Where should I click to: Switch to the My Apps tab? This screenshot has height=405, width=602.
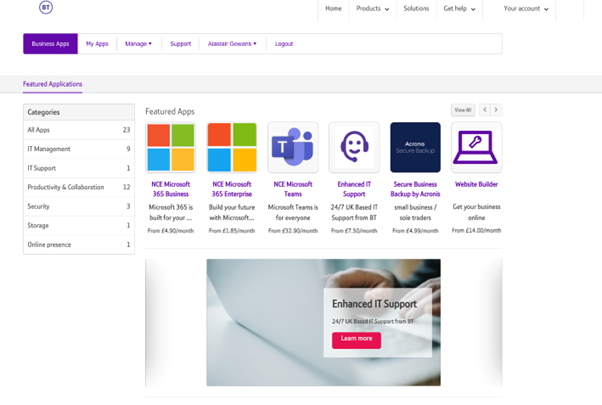point(97,44)
